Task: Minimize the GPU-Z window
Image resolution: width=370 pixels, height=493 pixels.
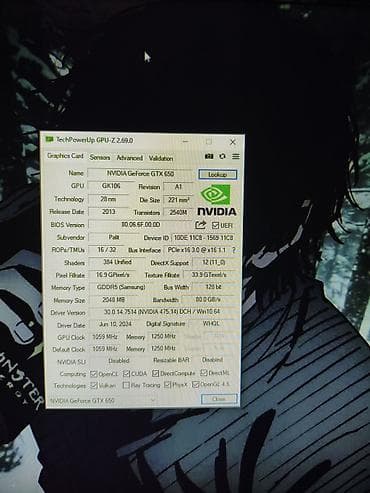Action: coord(185,141)
